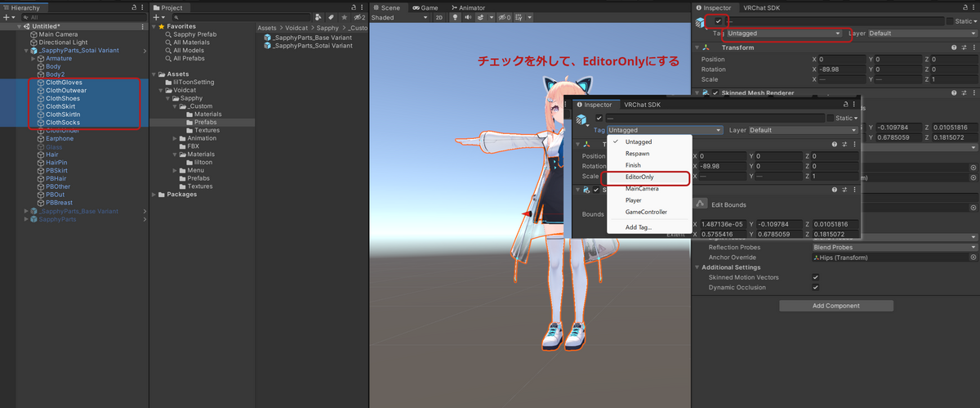
Task: Click the Edit Bounds button icon
Action: point(700,204)
